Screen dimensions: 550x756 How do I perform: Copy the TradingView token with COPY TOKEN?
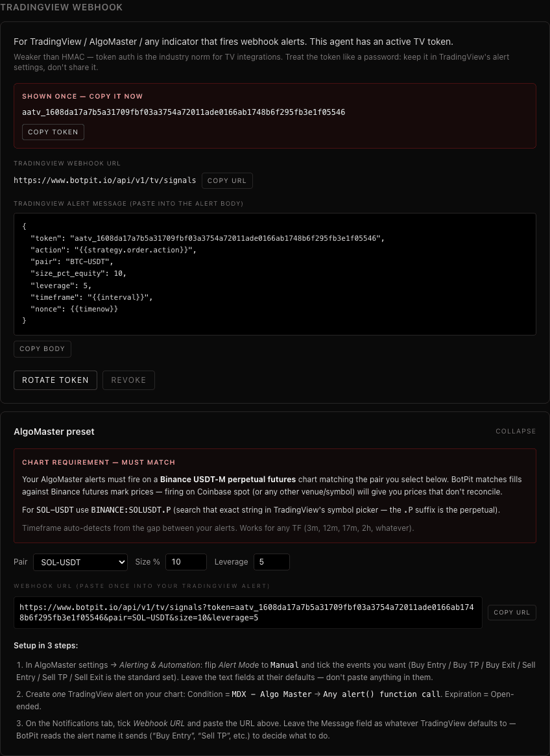[x=53, y=132]
